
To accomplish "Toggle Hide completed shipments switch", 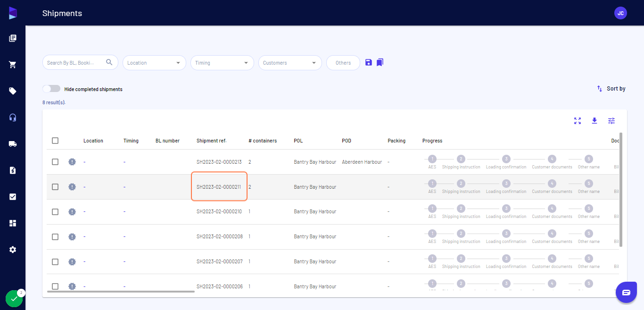I will click(51, 89).
